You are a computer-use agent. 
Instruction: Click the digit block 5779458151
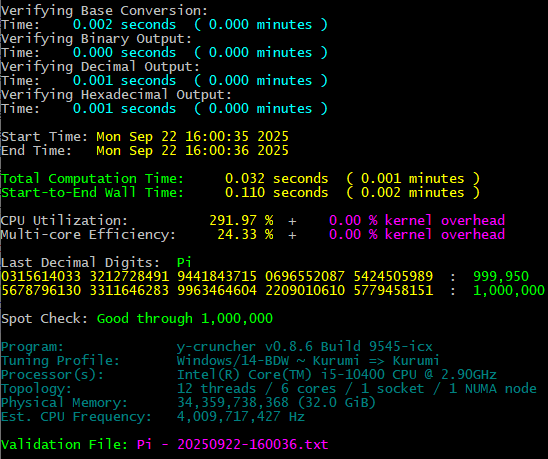[x=393, y=291]
